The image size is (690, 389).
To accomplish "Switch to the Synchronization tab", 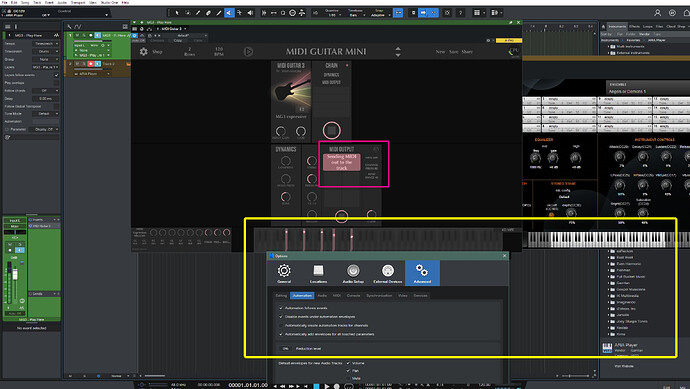I will (379, 296).
